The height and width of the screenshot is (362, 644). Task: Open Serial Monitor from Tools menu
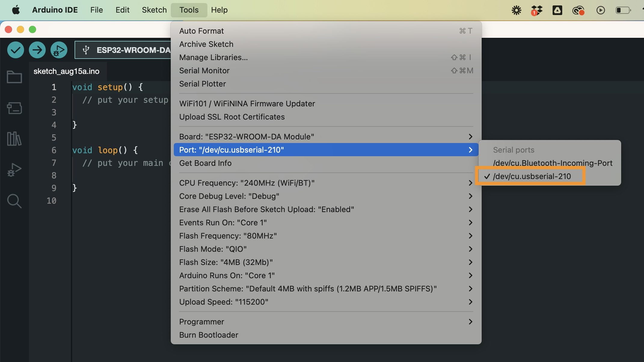tap(326, 71)
